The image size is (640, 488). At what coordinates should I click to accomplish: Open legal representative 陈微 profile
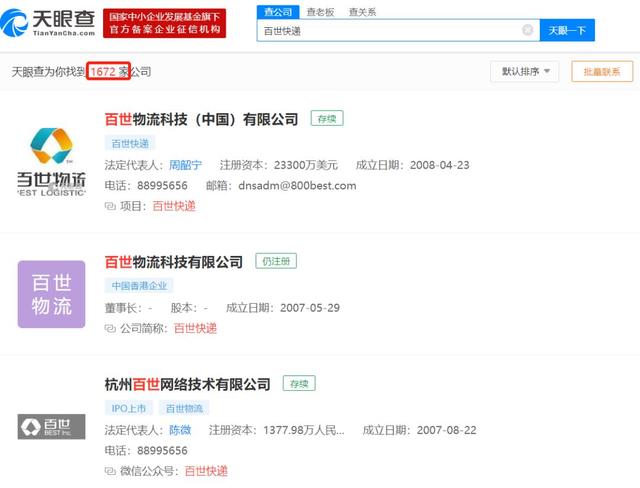[180, 430]
